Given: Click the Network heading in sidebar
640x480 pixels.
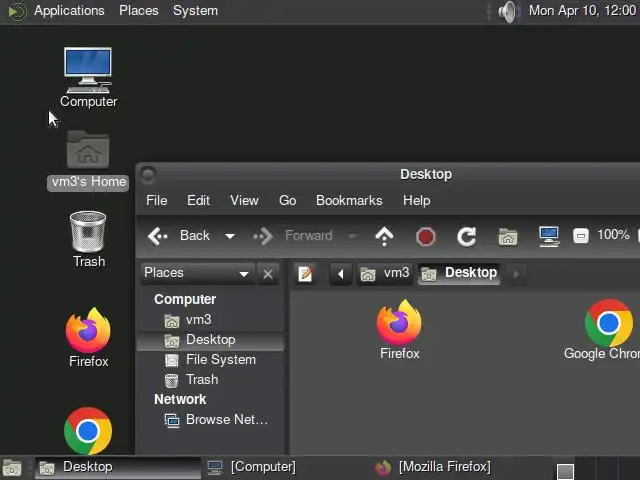Looking at the screenshot, I should pos(180,400).
